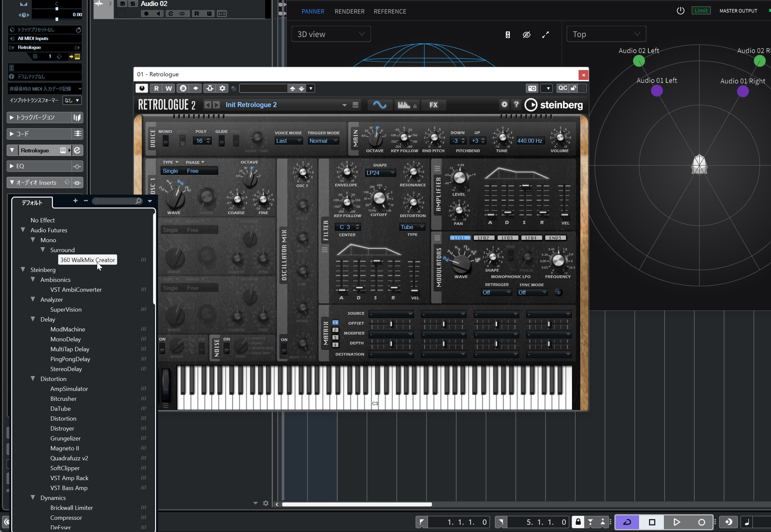Viewport: 771px width, 532px height.
Task: Open Retrologue help question mark
Action: coord(516,104)
